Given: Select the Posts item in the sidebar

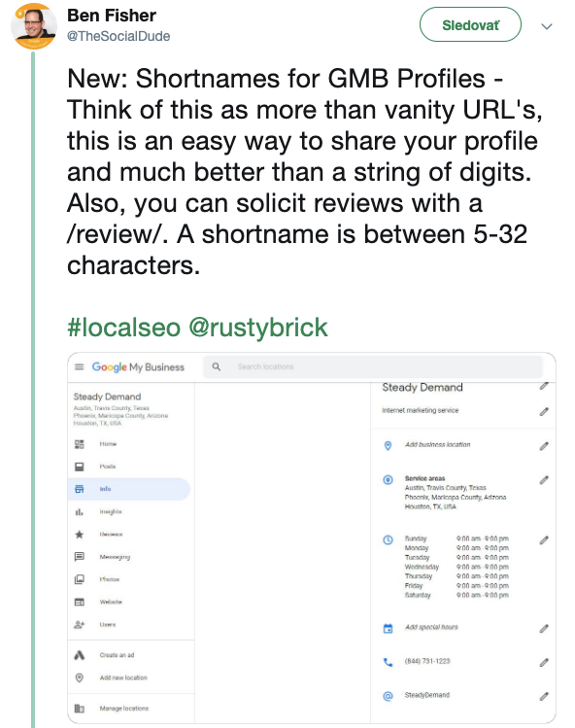Looking at the screenshot, I should click(x=108, y=467).
